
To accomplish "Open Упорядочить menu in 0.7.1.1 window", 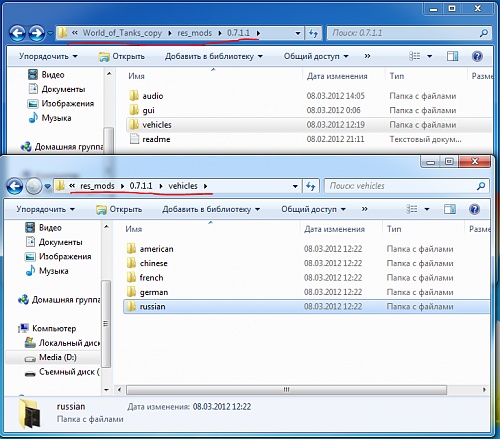I will tap(48, 56).
